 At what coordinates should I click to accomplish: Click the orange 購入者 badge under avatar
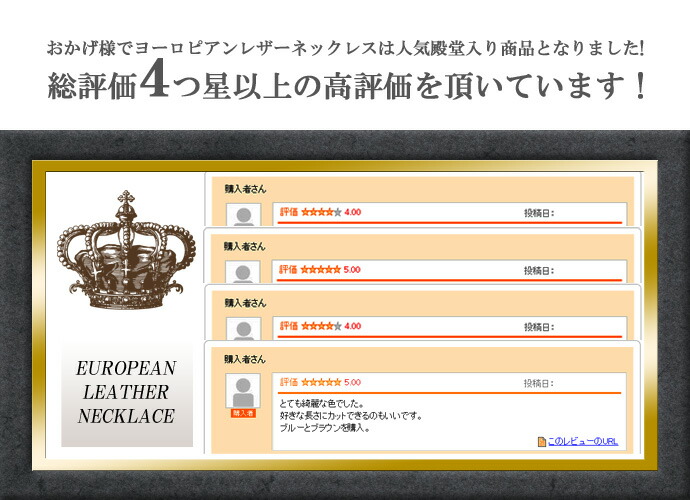[244, 412]
